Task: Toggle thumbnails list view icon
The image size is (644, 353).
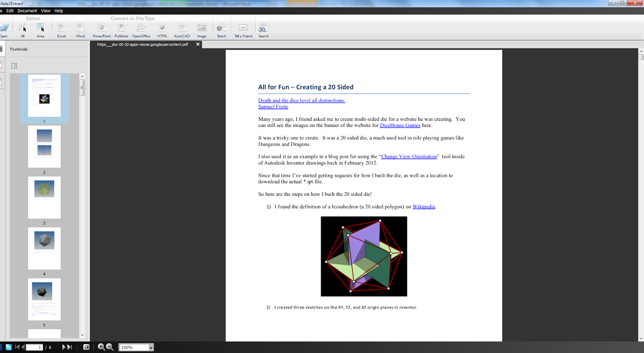Action: click(14, 66)
